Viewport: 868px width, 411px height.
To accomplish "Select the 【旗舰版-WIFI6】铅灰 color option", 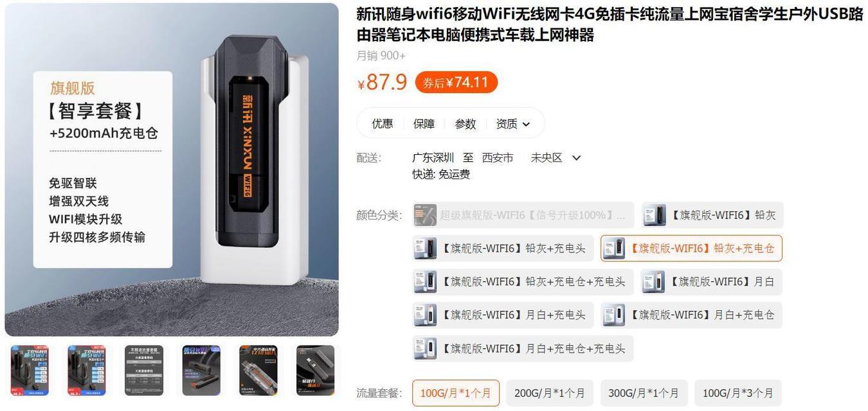I will coord(712,214).
